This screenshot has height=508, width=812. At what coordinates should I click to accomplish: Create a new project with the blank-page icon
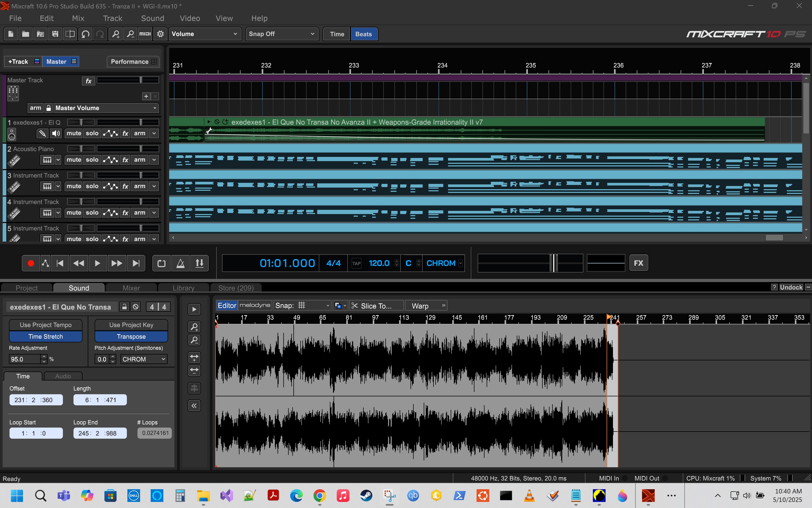click(x=11, y=34)
